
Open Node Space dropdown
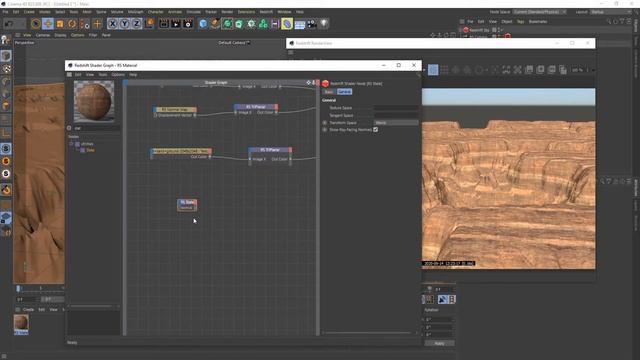point(540,12)
